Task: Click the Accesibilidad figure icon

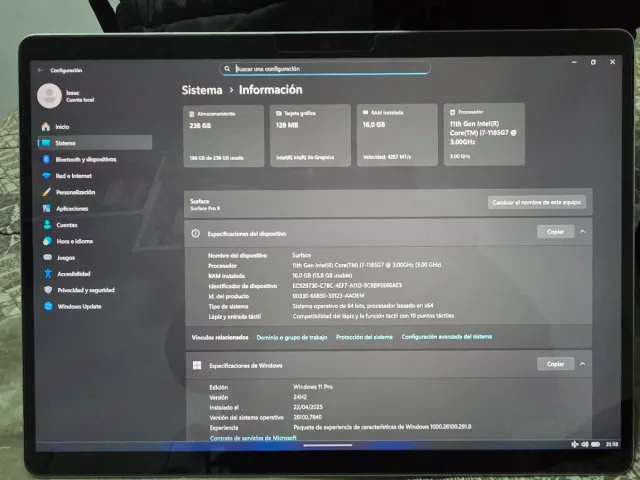Action: (47, 273)
